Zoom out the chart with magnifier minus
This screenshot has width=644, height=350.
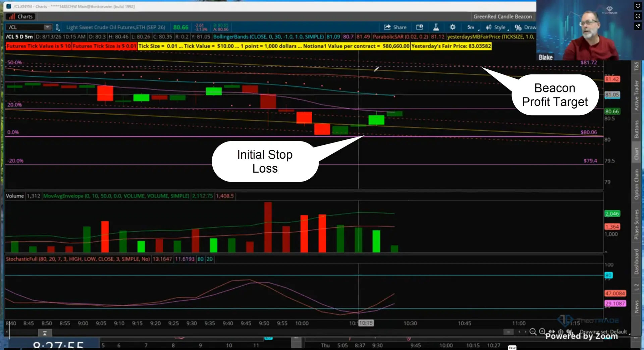pyautogui.click(x=533, y=332)
